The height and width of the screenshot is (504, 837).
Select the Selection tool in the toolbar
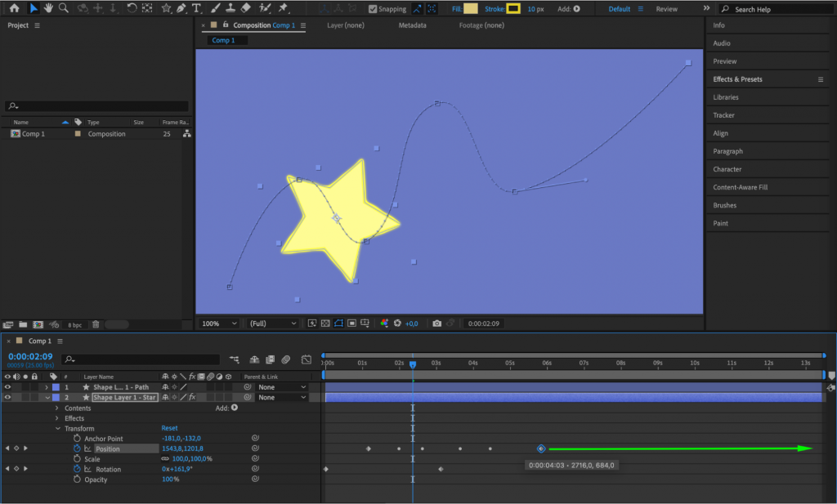(x=34, y=9)
